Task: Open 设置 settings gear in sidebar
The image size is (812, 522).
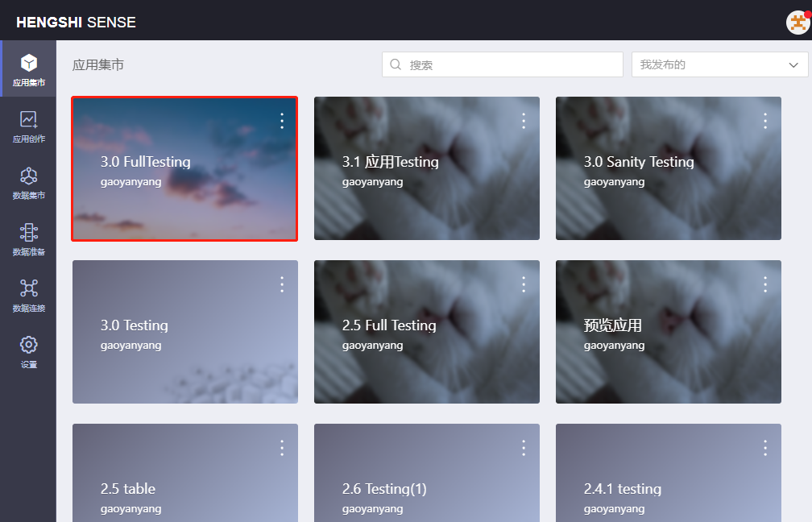Action: [x=28, y=352]
